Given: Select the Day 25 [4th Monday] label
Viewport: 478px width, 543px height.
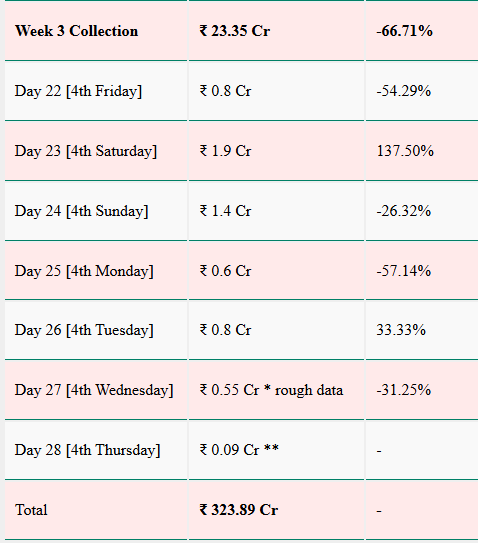Looking at the screenshot, I should pos(84,271).
